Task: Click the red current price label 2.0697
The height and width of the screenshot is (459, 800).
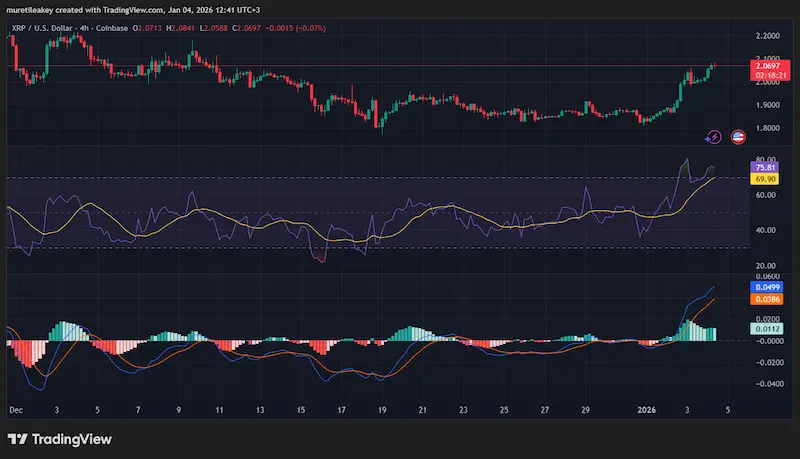Action: 769,65
